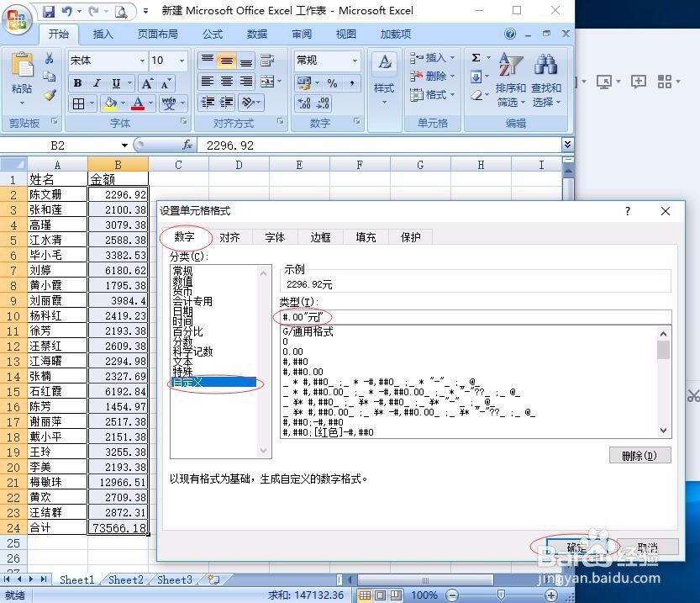This screenshot has height=603, width=700.
Task: Click the Redo icon
Action: (x=93, y=12)
